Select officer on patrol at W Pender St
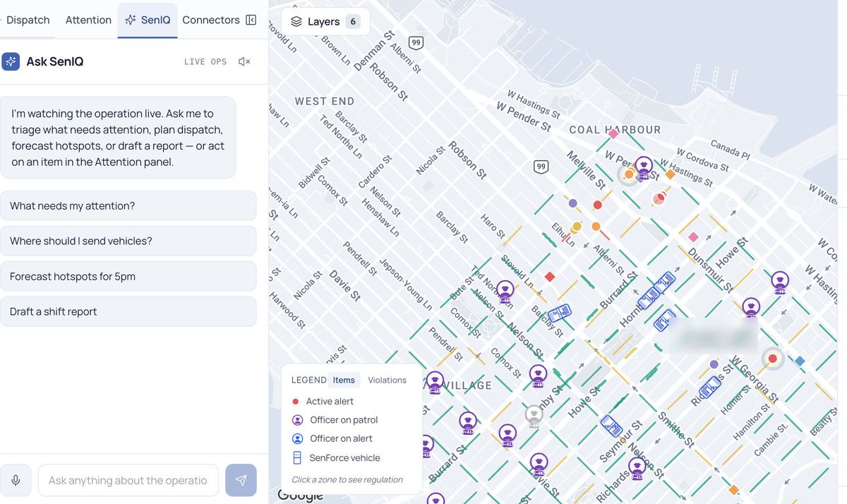The image size is (847, 504). pos(643,168)
